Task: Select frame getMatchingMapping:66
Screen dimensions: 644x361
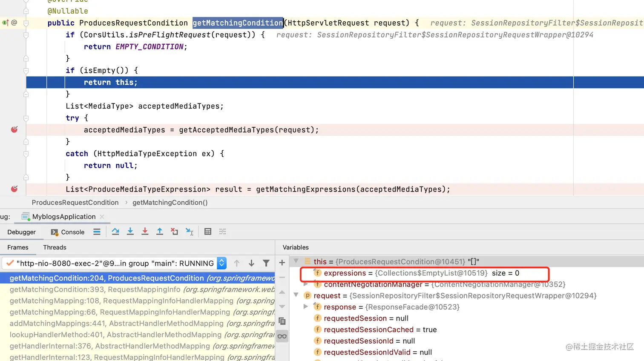Action: [x=138, y=312]
